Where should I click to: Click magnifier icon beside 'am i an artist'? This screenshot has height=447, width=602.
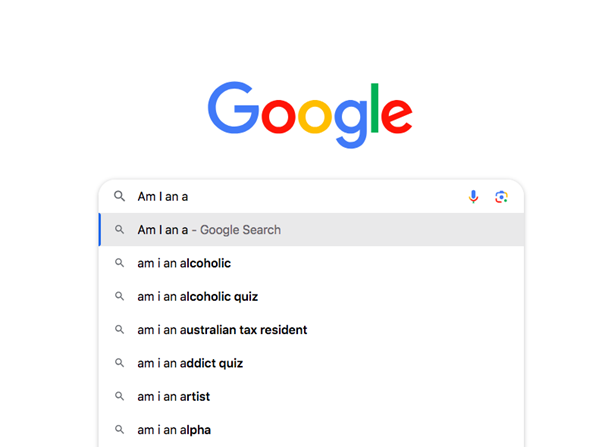(x=119, y=397)
